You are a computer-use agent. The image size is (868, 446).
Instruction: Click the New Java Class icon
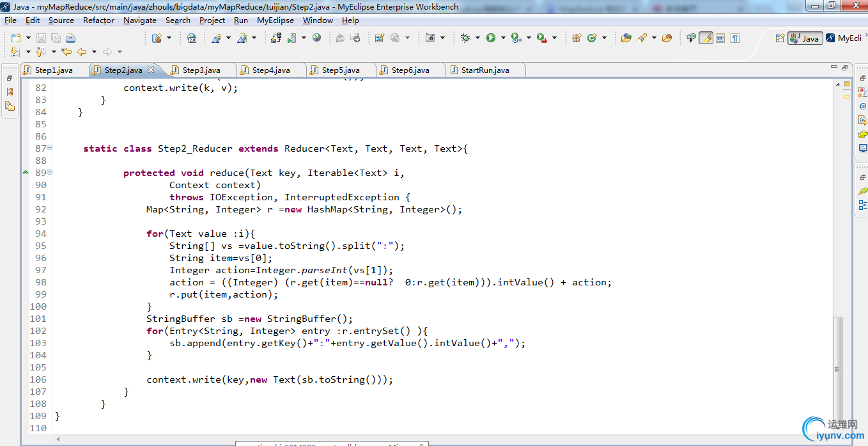pyautogui.click(x=592, y=38)
